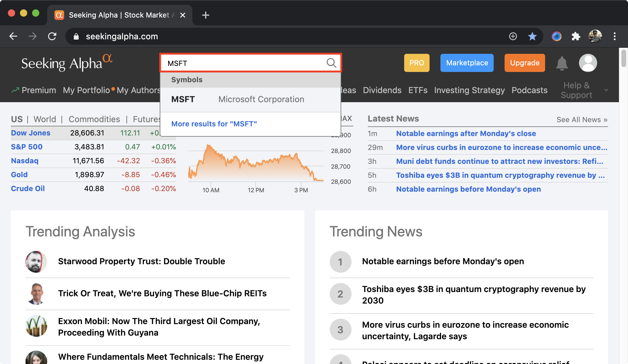Open More results for "MSFT"
This screenshot has height=364, width=628.
coord(214,124)
